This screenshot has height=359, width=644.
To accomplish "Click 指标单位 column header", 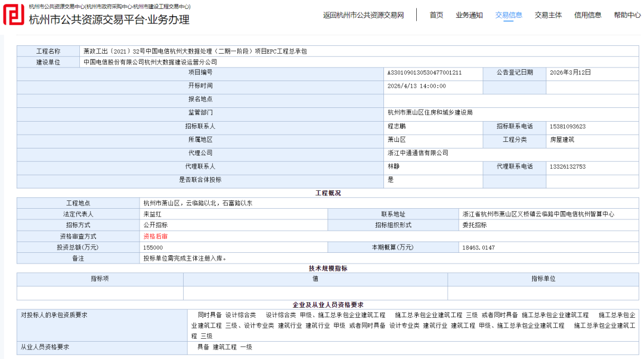I will 543,279.
